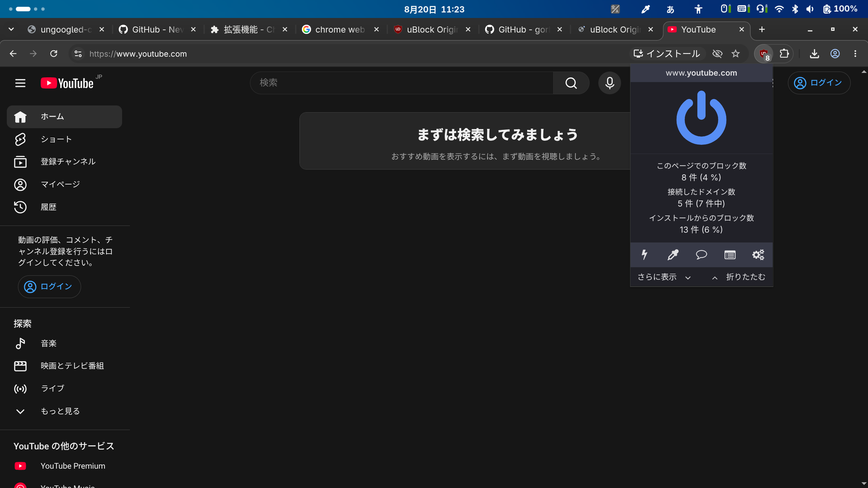Click the magnifier search button

click(571, 83)
